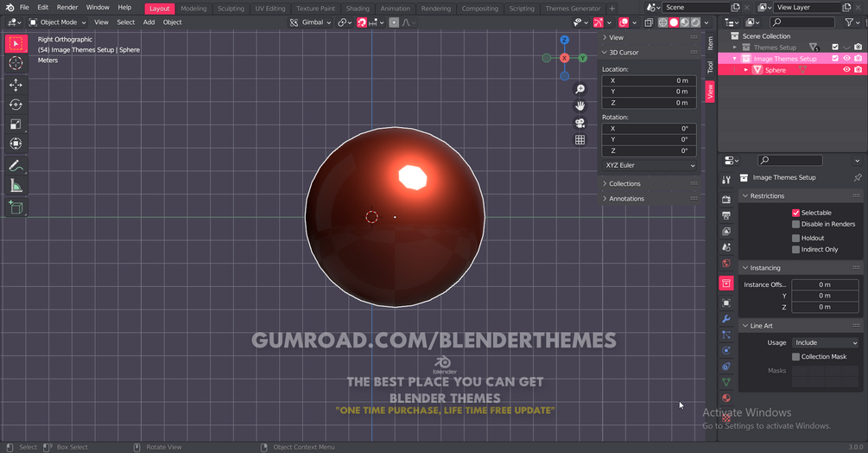
Task: Open the File menu
Action: 24,8
